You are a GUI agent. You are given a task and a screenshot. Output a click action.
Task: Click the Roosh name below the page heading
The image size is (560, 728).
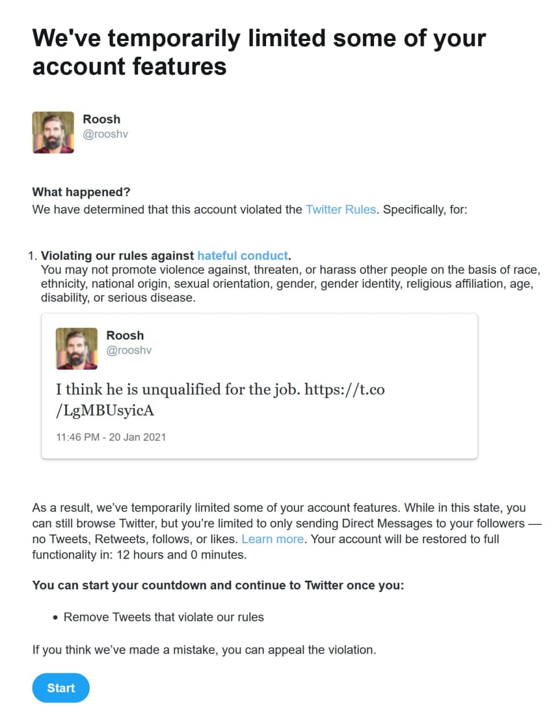click(101, 119)
